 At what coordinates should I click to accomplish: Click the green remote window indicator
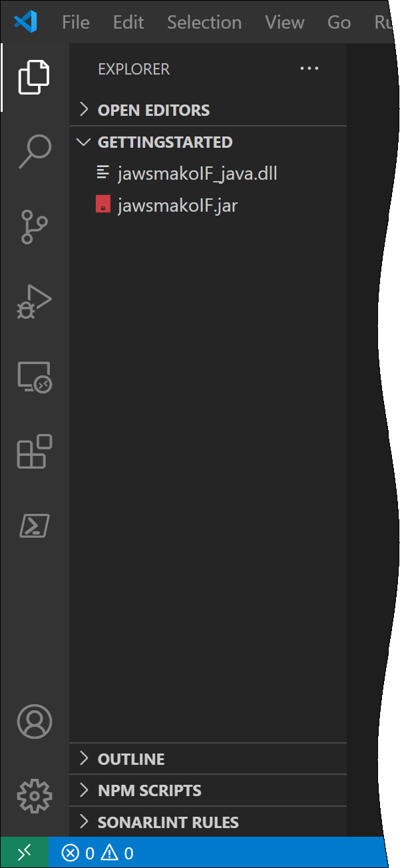tap(24, 853)
